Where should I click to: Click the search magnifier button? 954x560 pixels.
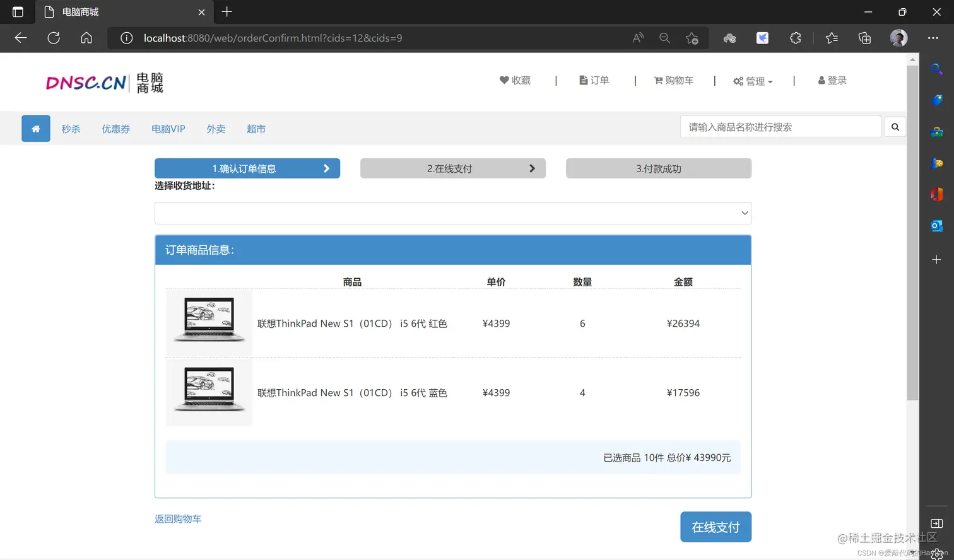click(895, 127)
